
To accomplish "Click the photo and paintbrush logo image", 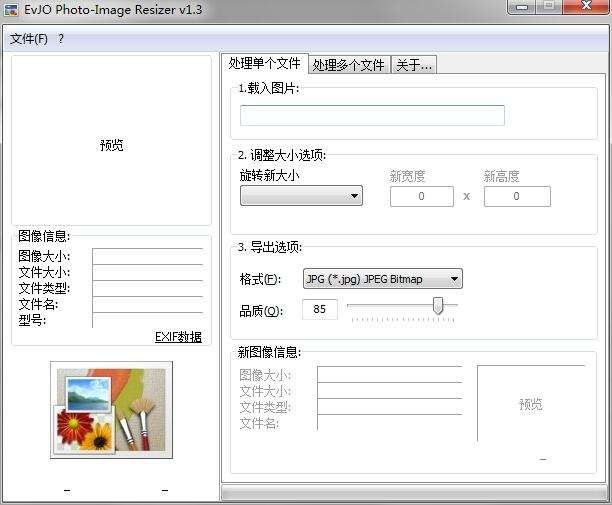I will pyautogui.click(x=111, y=409).
